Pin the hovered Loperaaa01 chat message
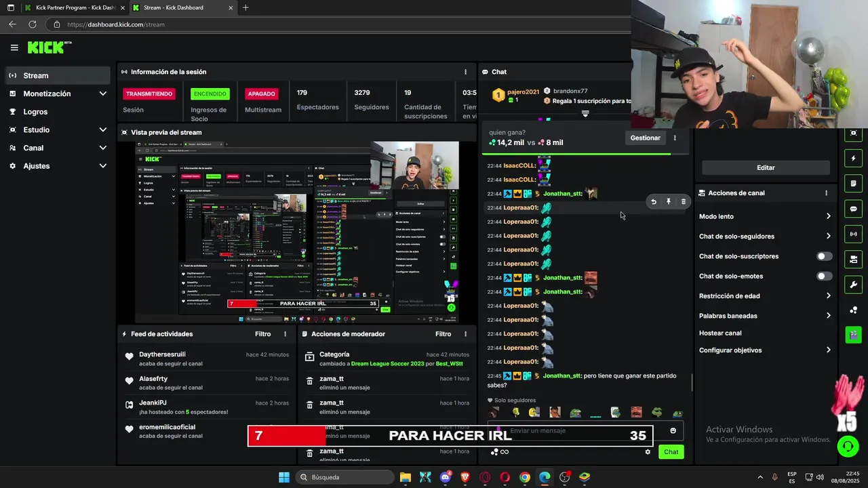Screen dimensions: 868x488 tap(669, 201)
